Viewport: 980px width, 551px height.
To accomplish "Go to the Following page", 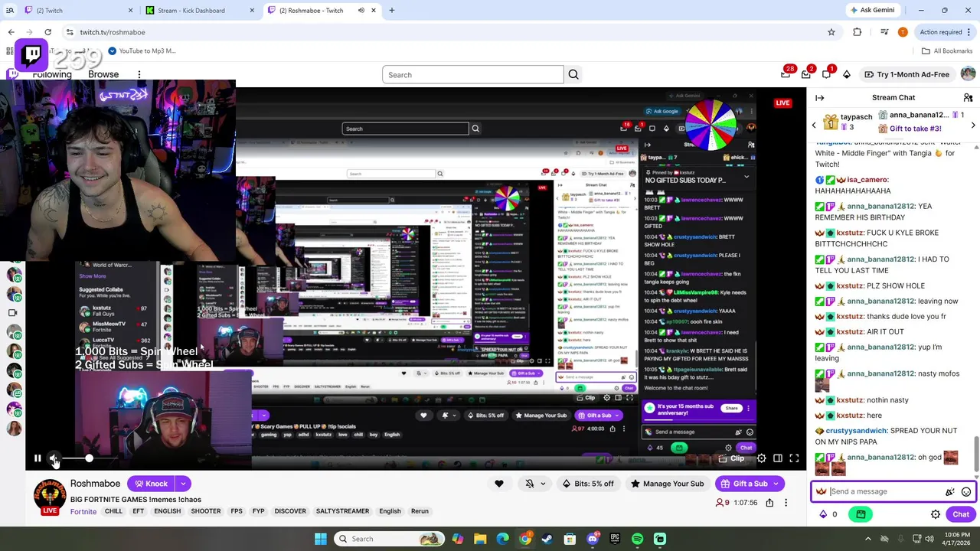I will pos(52,75).
